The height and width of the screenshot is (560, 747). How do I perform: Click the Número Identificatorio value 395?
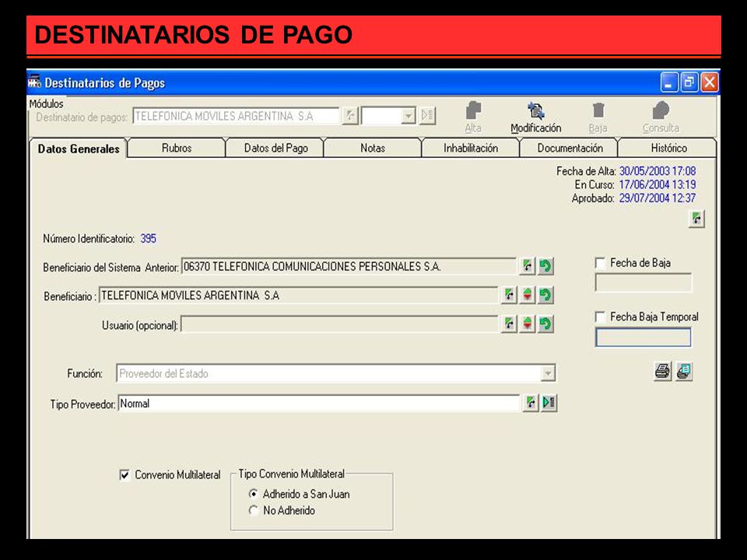coord(148,239)
